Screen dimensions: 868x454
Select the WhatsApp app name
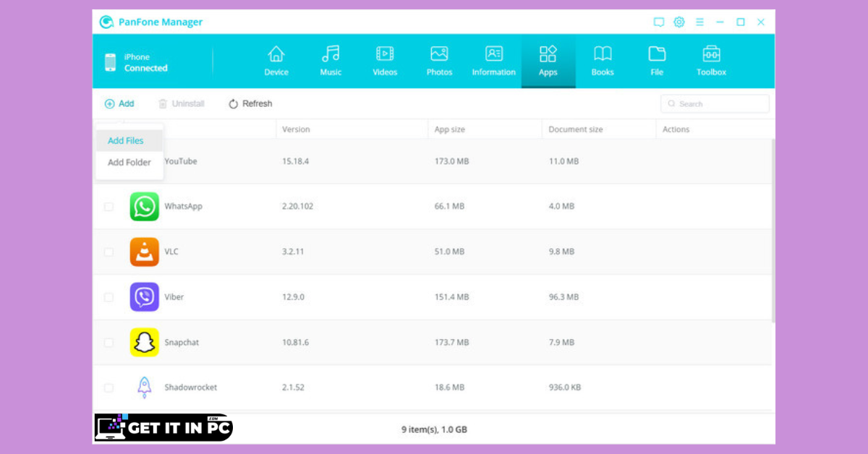[184, 207]
